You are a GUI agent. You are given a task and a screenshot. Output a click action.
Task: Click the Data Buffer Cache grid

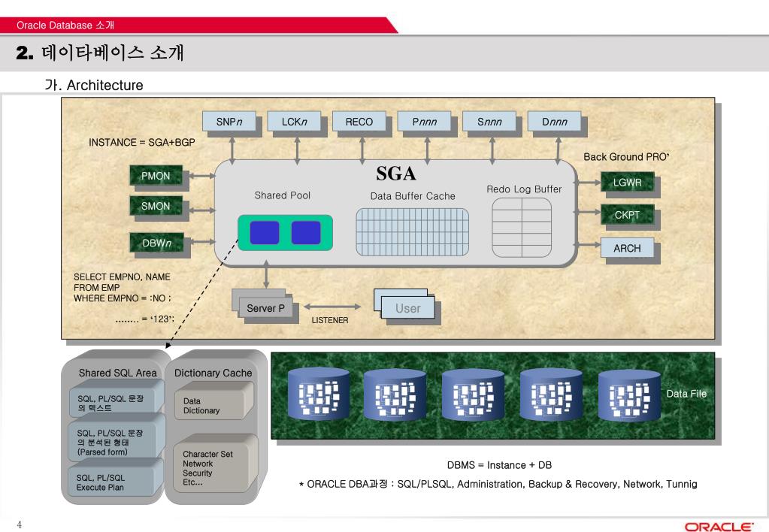[x=412, y=232]
